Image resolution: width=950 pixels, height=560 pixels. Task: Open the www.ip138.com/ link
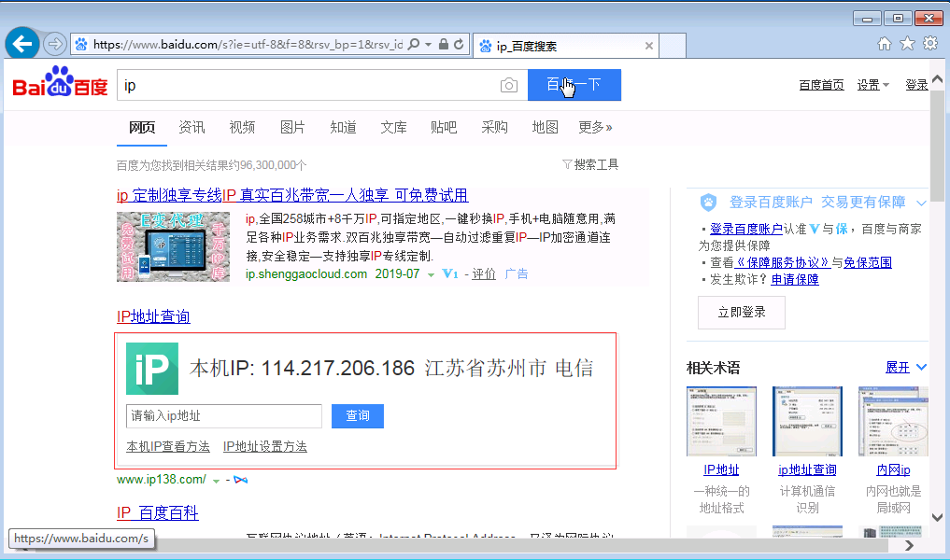coord(162,480)
